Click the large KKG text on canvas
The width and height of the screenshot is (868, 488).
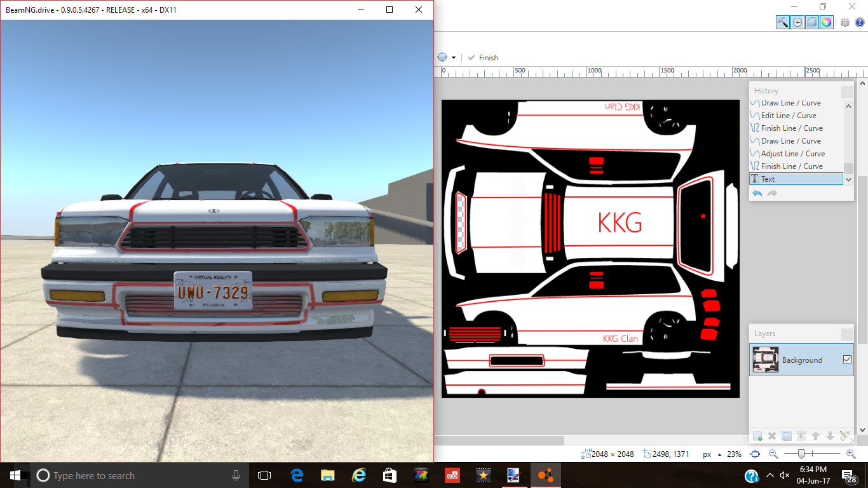[620, 223]
